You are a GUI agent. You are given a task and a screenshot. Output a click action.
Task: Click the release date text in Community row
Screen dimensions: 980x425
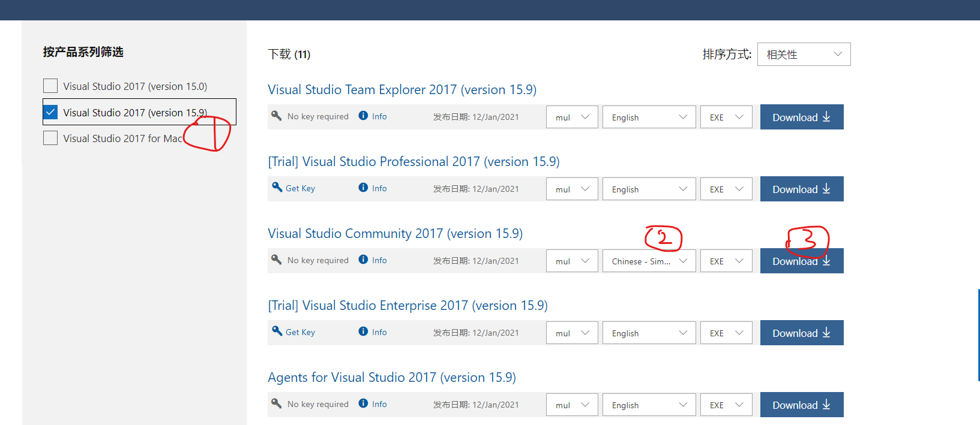pos(476,261)
